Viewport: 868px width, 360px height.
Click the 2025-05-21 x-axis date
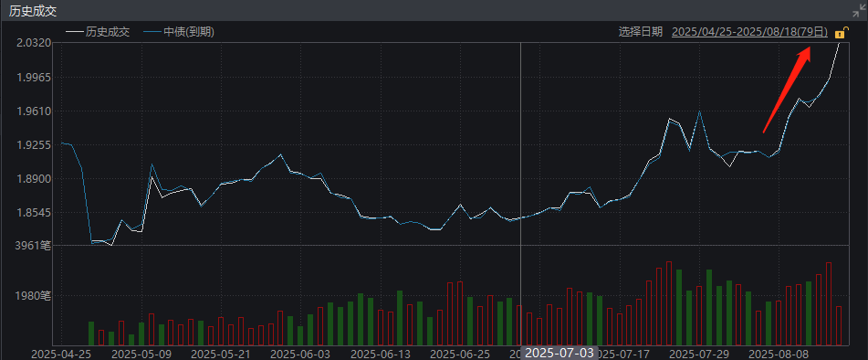pyautogui.click(x=221, y=354)
